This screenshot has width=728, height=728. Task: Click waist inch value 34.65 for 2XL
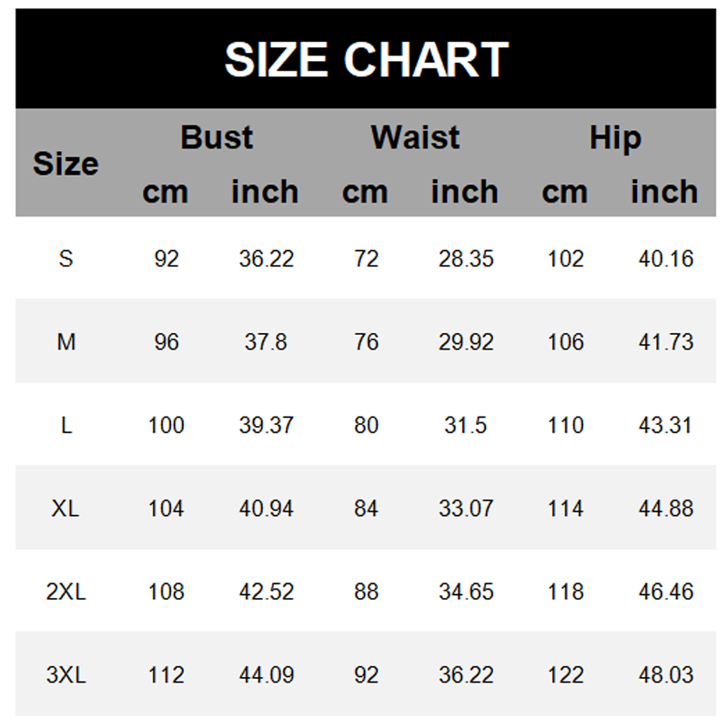click(466, 591)
